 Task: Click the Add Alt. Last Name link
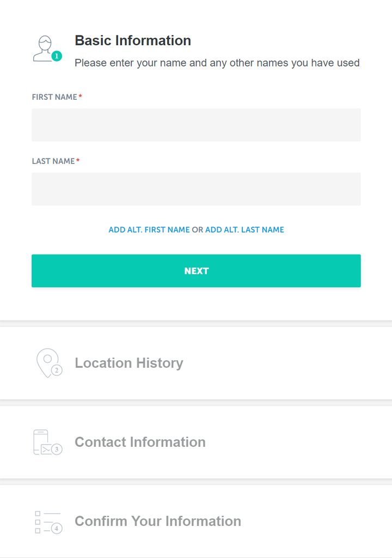point(245,230)
